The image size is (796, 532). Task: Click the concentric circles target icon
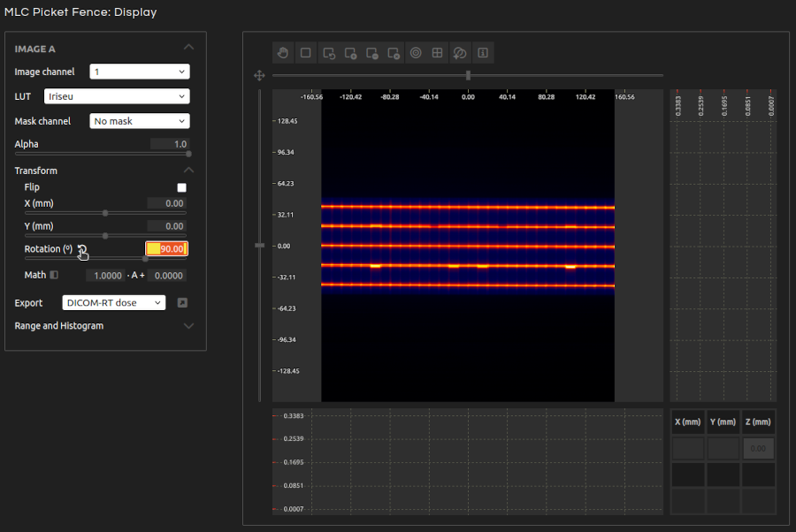[416, 53]
